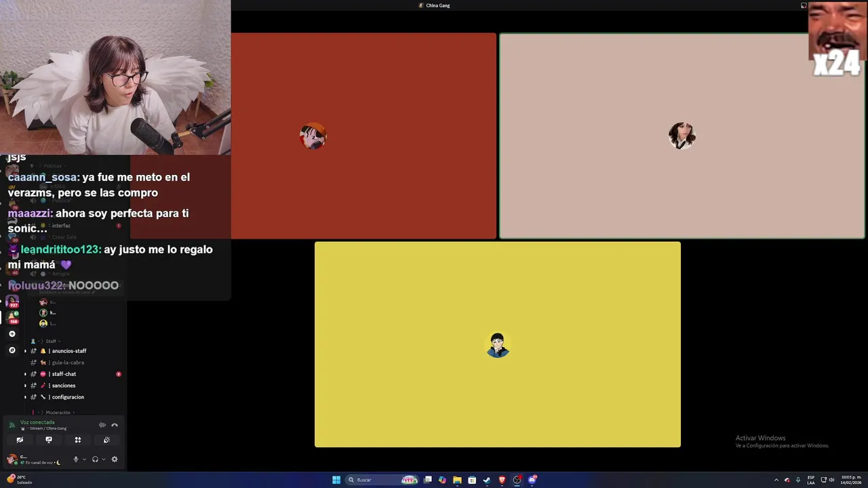The image size is (868, 488).
Task: Show hidden system tray icons
Action: point(776,480)
